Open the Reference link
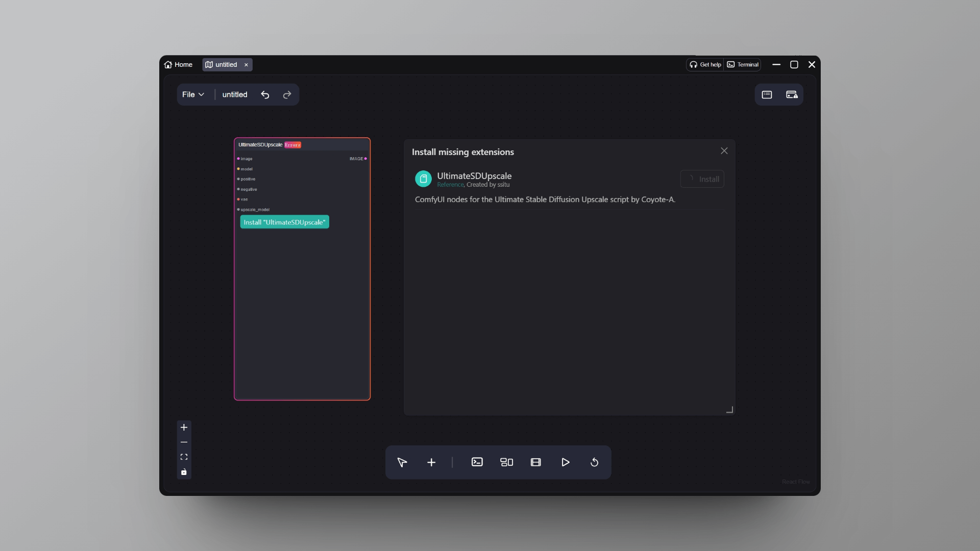 (x=450, y=185)
